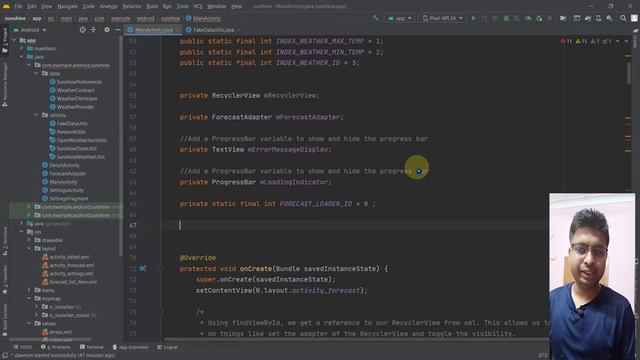The height and width of the screenshot is (360, 640).
Task: Click the green Make Project hammer icon
Action: (376, 18)
